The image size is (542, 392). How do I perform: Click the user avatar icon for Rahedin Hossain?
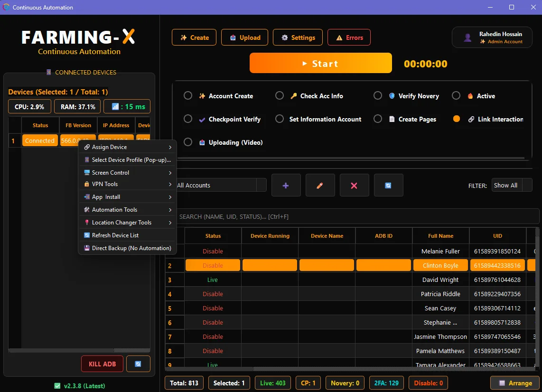tap(467, 37)
